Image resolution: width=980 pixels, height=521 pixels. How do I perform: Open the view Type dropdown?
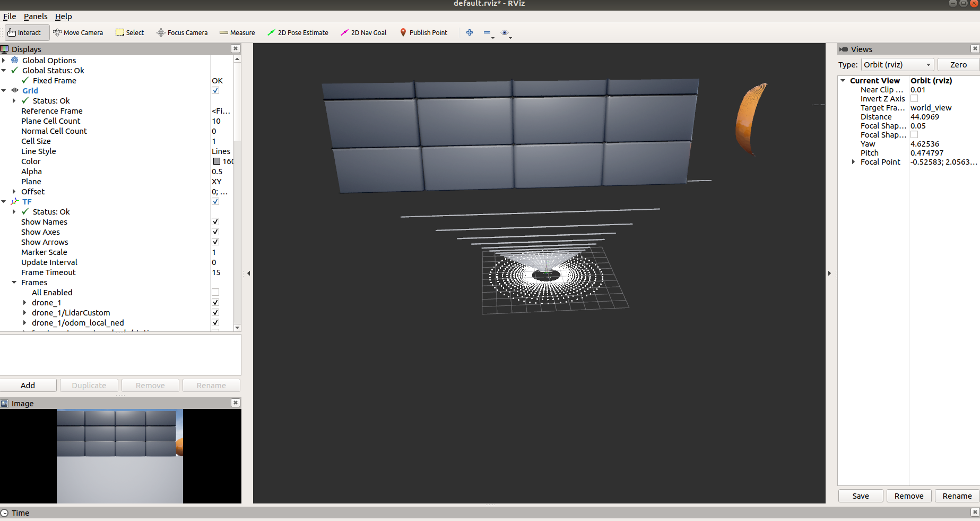click(897, 64)
